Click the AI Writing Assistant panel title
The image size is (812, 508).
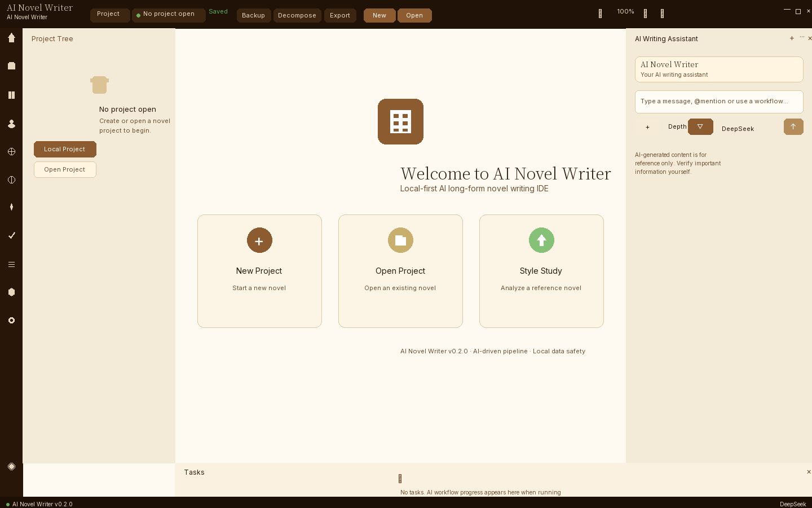(667, 39)
